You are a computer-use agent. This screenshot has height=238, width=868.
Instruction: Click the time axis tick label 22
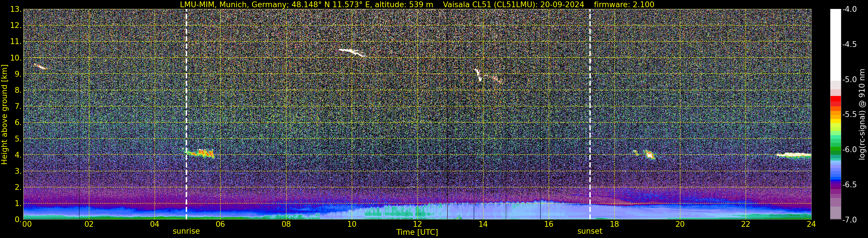(746, 224)
